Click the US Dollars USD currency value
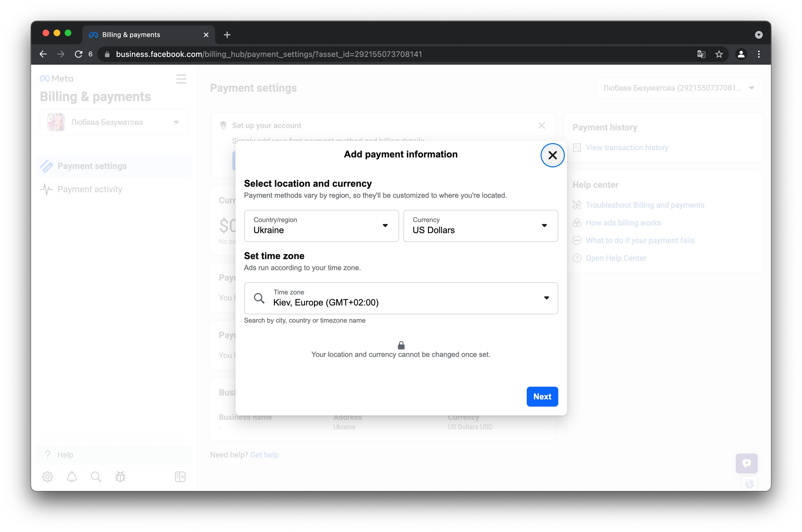802x532 pixels. pyautogui.click(x=470, y=427)
